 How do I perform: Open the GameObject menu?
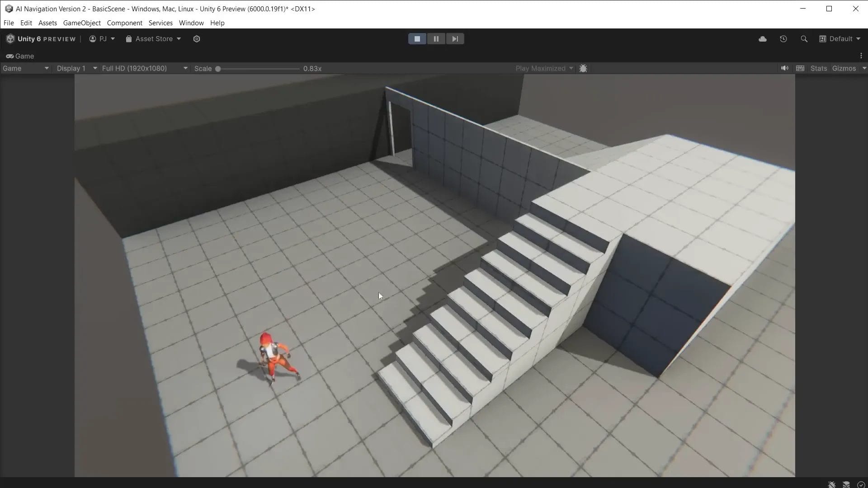81,23
